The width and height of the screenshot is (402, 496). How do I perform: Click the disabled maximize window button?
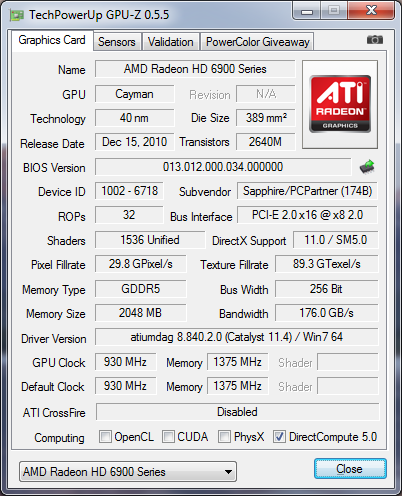click(x=334, y=11)
